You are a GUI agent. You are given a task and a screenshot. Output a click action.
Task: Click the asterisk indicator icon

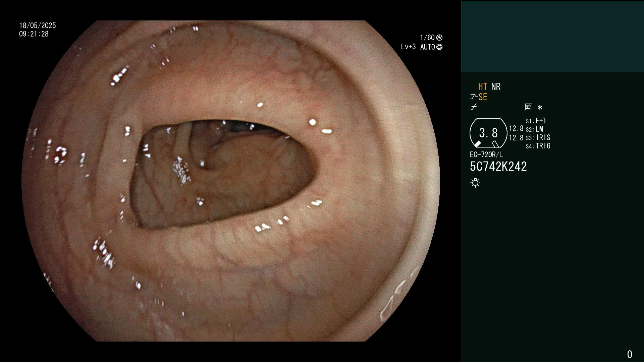[x=540, y=107]
